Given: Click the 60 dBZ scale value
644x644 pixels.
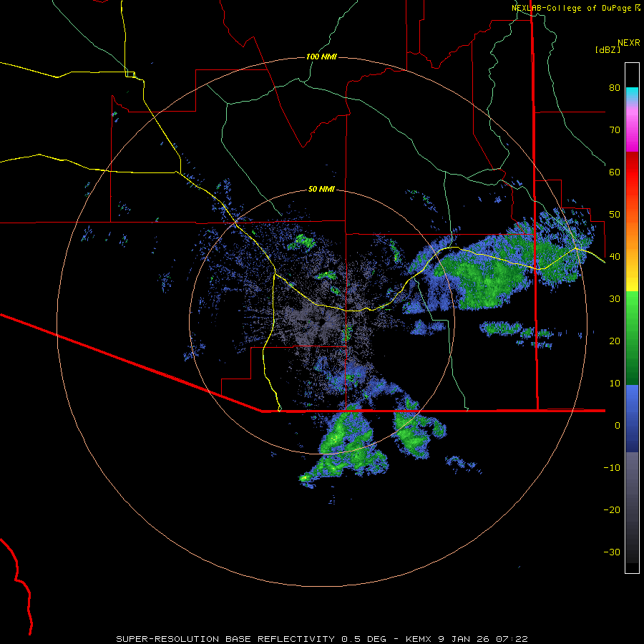Looking at the screenshot, I should coord(615,172).
